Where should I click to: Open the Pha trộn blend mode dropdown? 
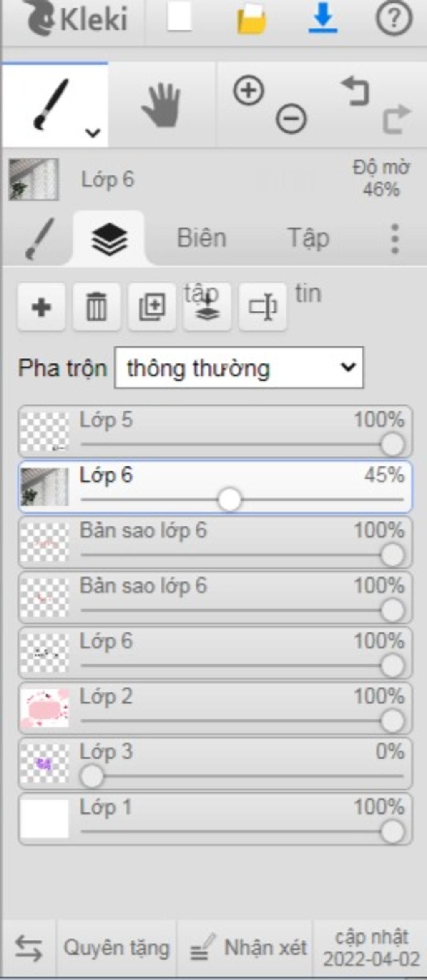coord(239,368)
